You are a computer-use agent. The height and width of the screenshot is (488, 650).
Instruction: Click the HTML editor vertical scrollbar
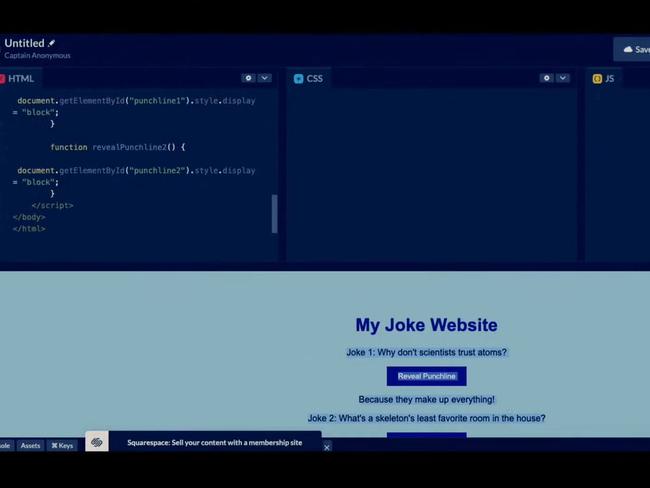(274, 214)
